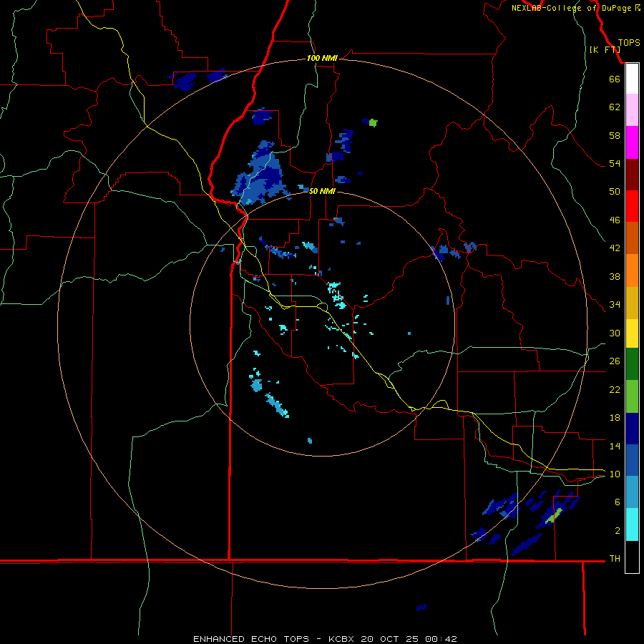Click the legend value 18
The image size is (644, 644).
[x=615, y=418]
